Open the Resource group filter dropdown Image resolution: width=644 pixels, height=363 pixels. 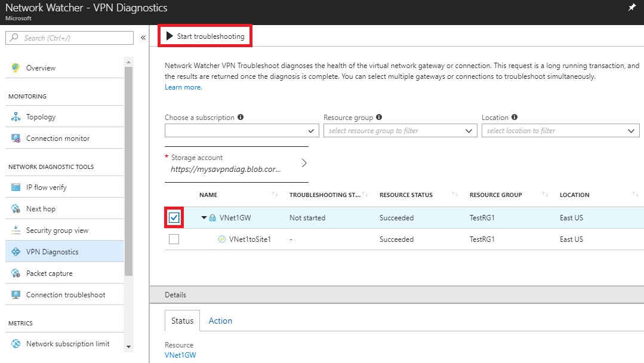(x=399, y=131)
